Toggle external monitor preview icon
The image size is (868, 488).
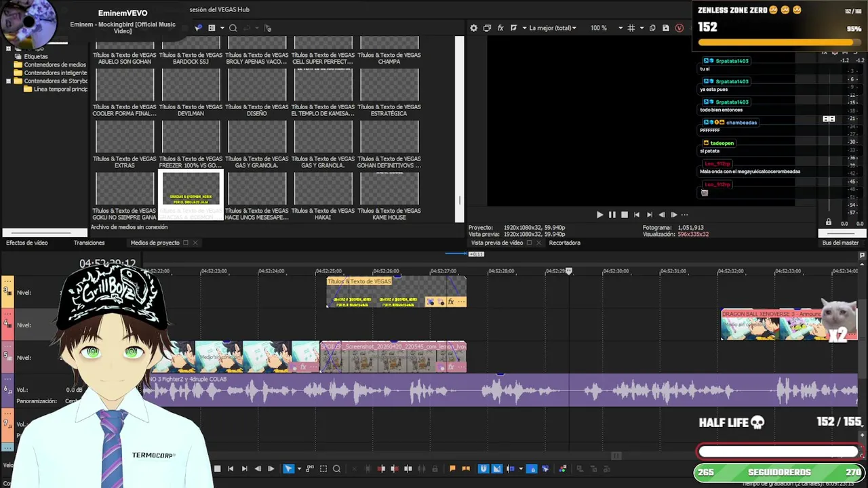pyautogui.click(x=487, y=28)
